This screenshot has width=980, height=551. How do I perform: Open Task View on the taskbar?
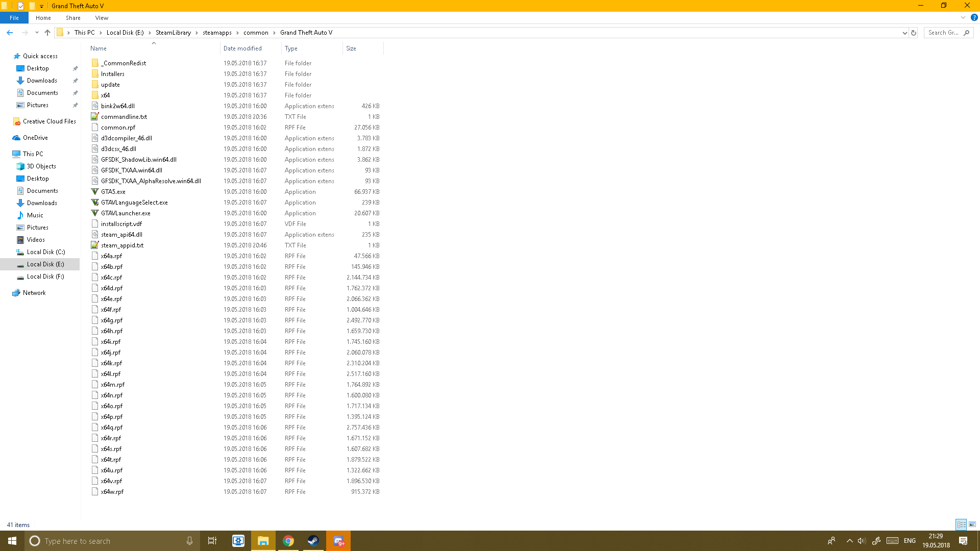pos(212,541)
